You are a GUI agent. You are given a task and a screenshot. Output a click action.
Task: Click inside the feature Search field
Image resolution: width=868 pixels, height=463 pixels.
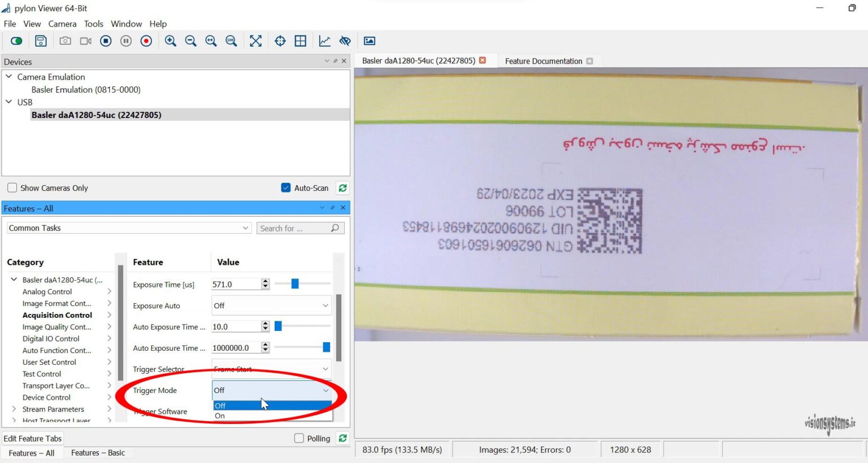pyautogui.click(x=294, y=228)
